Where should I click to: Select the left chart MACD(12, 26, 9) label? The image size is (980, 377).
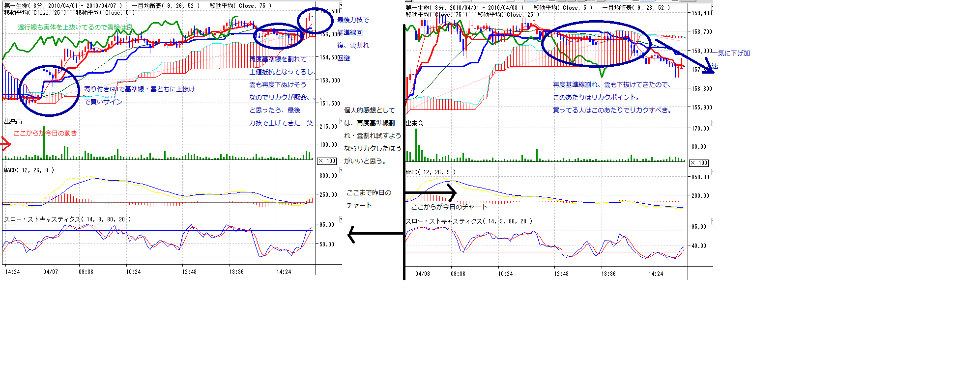29,170
